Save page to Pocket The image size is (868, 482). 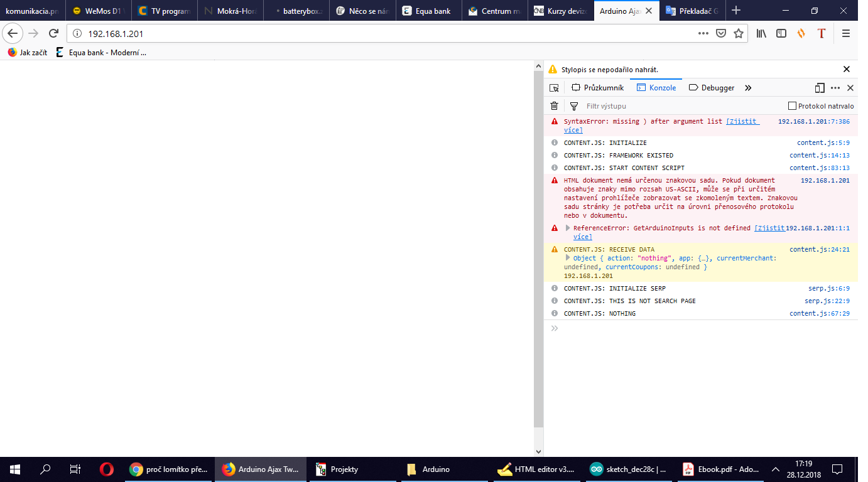[722, 33]
